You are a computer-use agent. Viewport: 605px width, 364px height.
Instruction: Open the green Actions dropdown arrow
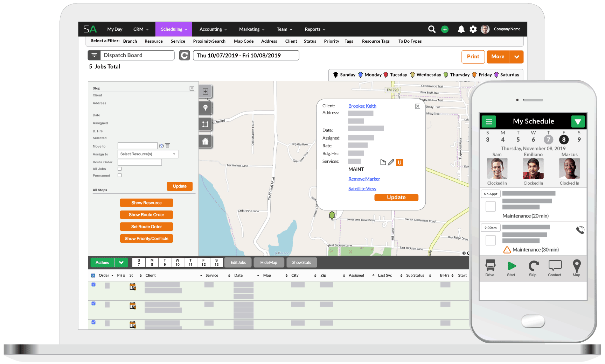pos(121,263)
